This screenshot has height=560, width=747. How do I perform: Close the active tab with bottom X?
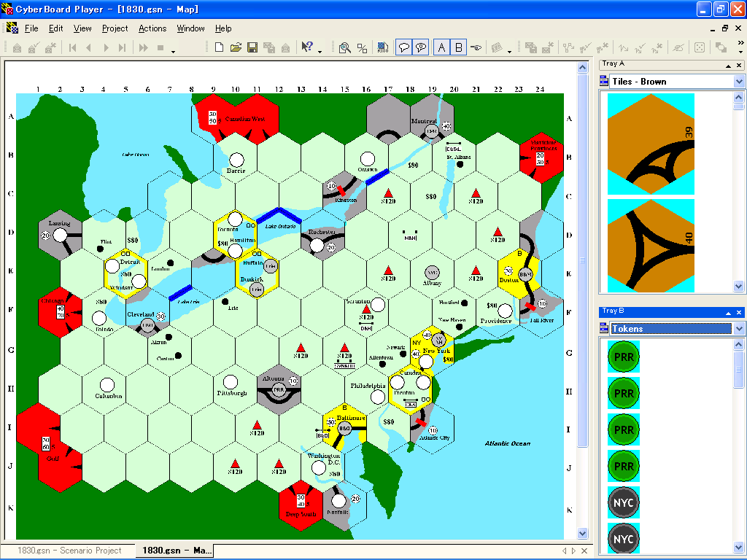click(584, 551)
